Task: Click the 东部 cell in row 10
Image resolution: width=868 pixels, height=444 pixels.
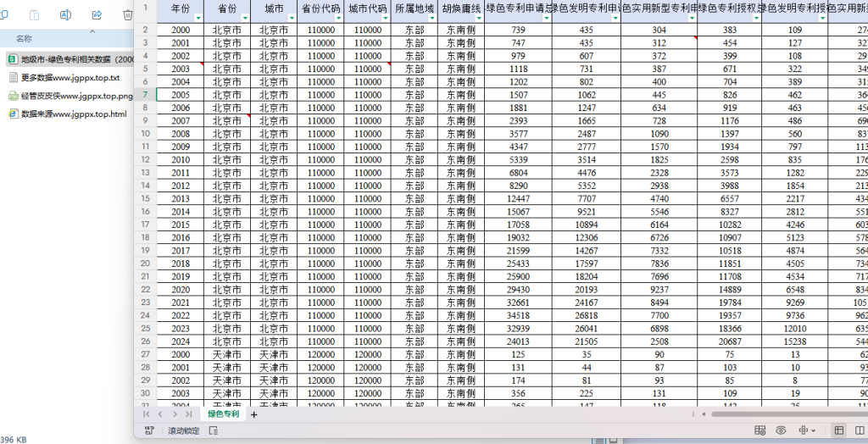Action: [414, 134]
